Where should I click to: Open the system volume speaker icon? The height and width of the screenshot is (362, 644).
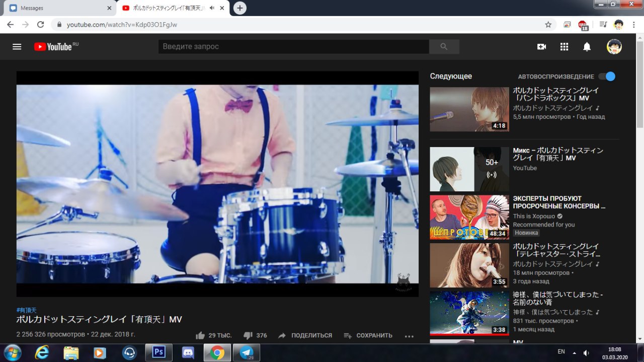point(586,352)
